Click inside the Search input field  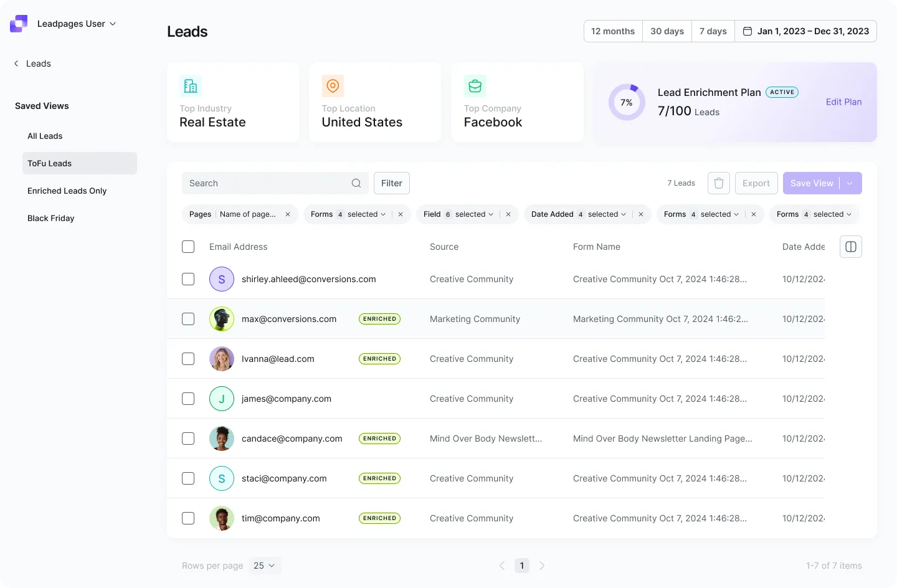click(x=262, y=183)
